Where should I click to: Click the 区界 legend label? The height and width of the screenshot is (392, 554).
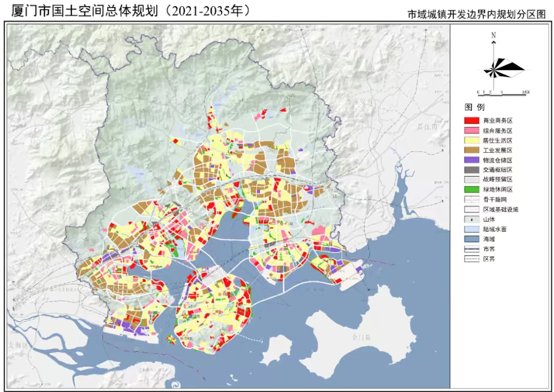tap(489, 259)
